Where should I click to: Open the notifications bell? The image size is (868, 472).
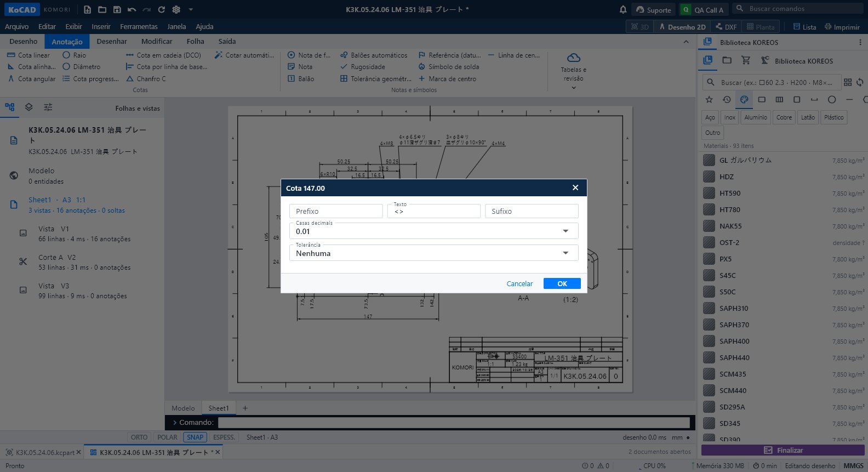point(623,9)
